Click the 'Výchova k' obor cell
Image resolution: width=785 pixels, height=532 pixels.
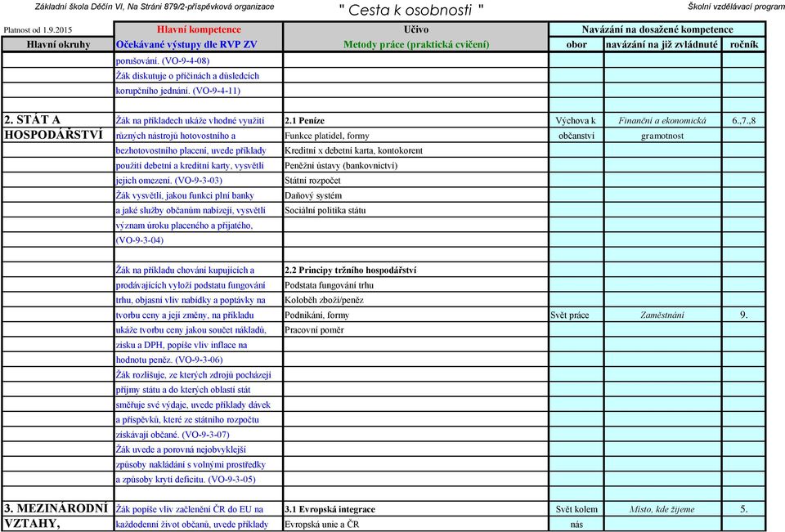576,120
